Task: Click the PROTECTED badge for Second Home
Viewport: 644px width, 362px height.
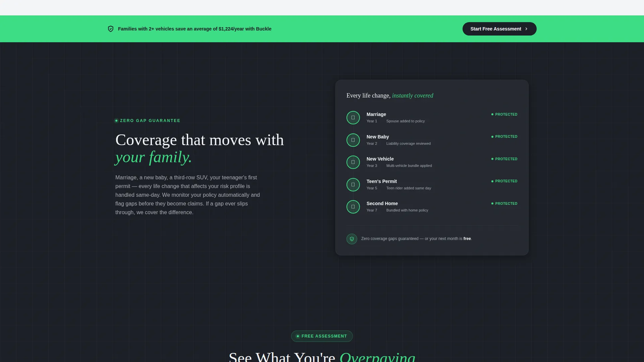Action: click(x=504, y=203)
